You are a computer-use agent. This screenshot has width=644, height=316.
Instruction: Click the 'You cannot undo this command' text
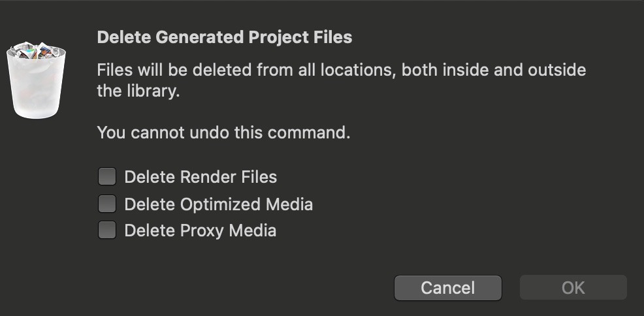223,133
